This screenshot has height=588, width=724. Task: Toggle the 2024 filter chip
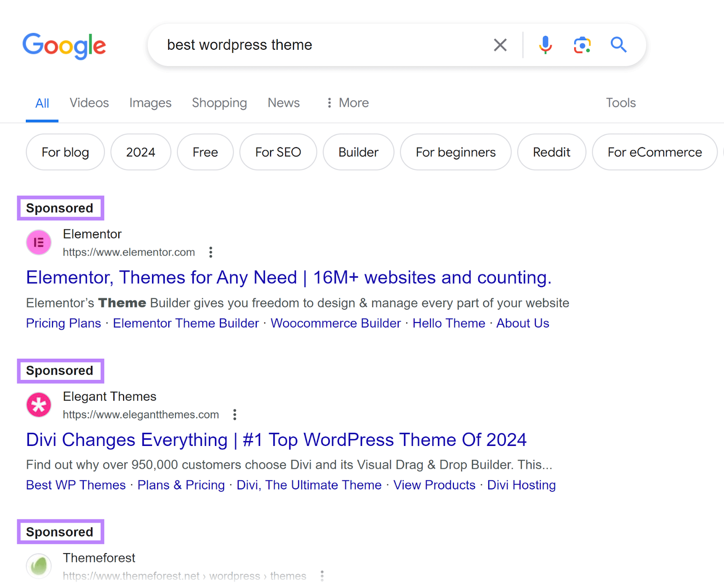click(140, 152)
